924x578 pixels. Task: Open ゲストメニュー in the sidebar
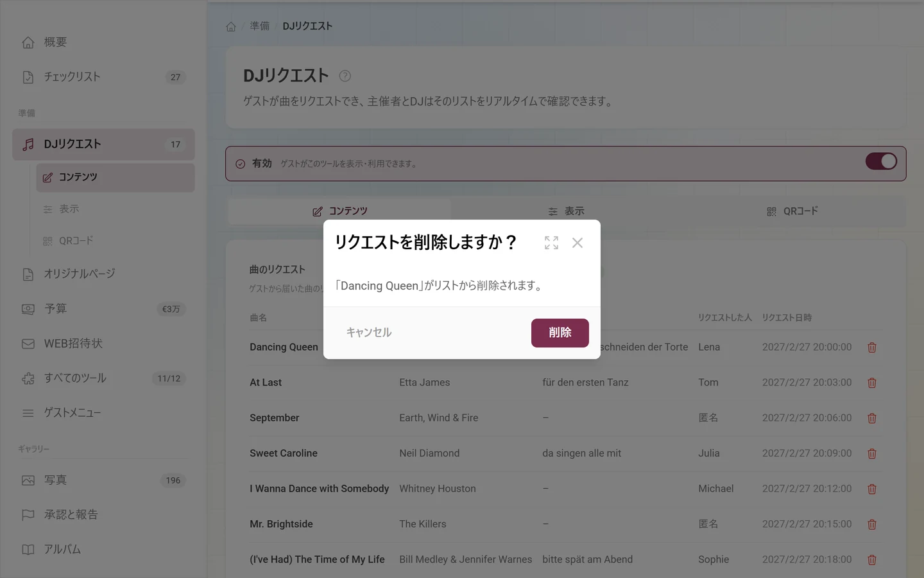103,413
